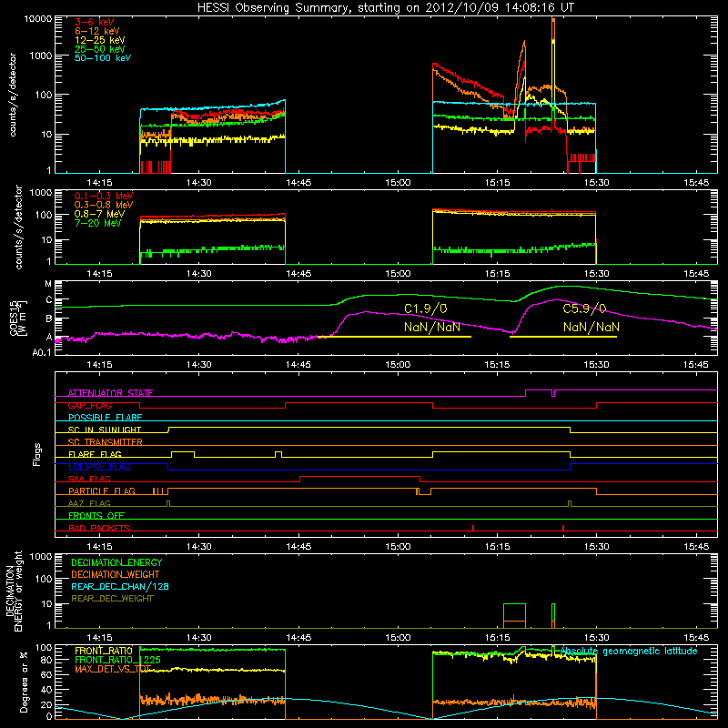Click the first raised FLARE_FLAG segment near 14:27
The height and width of the screenshot is (728, 728).
pyautogui.click(x=183, y=452)
